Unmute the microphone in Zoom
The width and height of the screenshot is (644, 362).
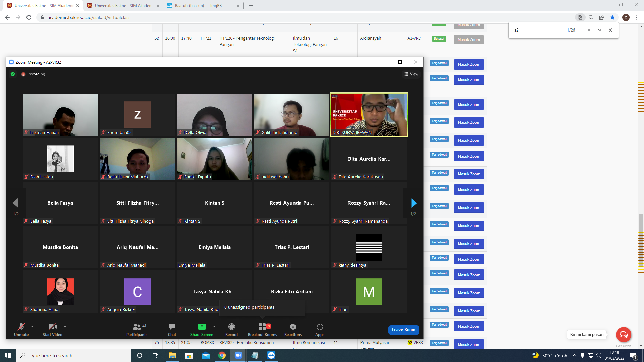[x=21, y=329]
